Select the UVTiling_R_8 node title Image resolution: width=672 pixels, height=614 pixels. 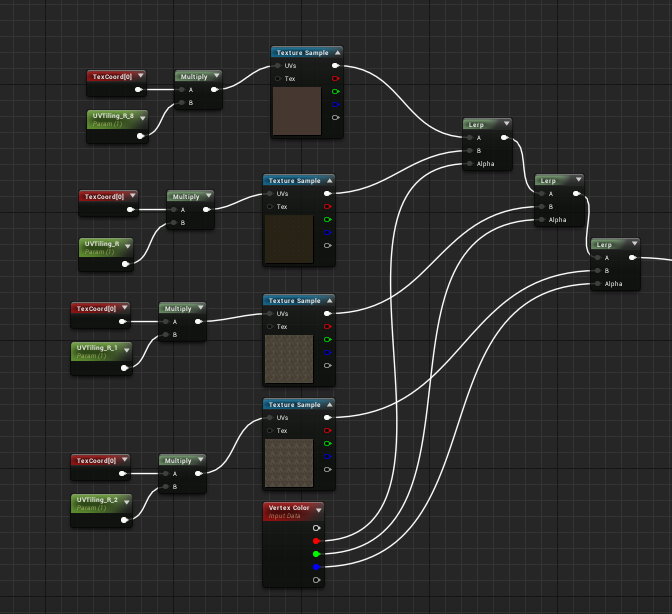coord(113,116)
